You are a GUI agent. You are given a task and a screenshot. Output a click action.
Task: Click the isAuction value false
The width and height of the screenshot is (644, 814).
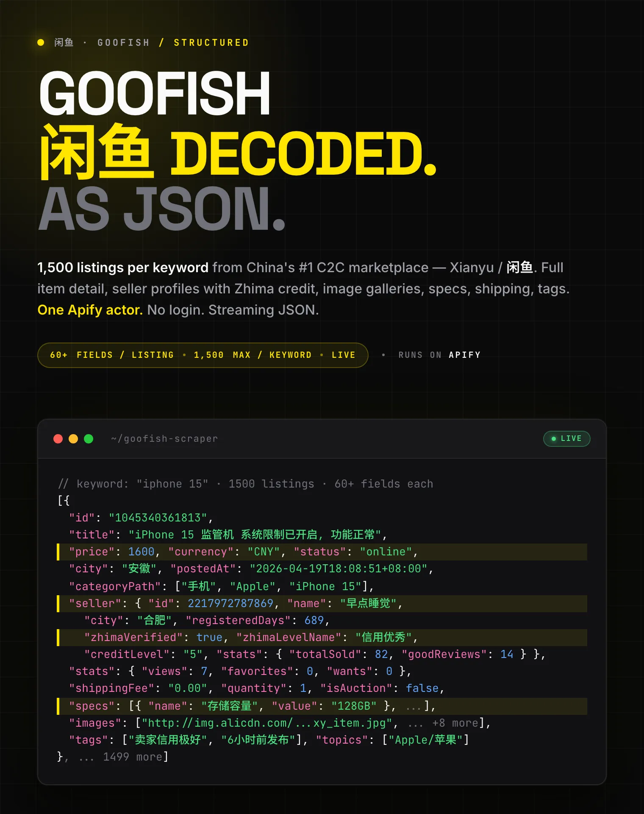422,688
